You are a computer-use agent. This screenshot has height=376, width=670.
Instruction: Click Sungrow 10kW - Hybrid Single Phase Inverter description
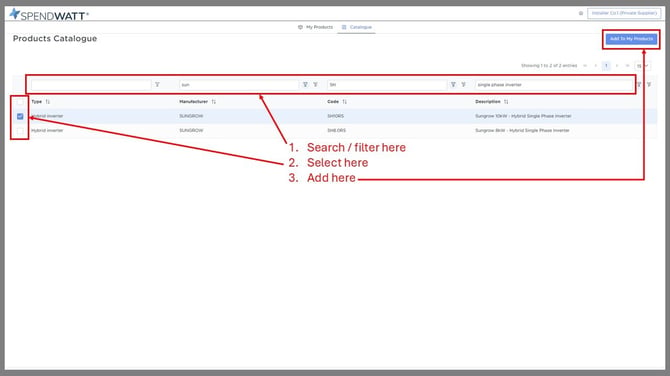coord(523,116)
